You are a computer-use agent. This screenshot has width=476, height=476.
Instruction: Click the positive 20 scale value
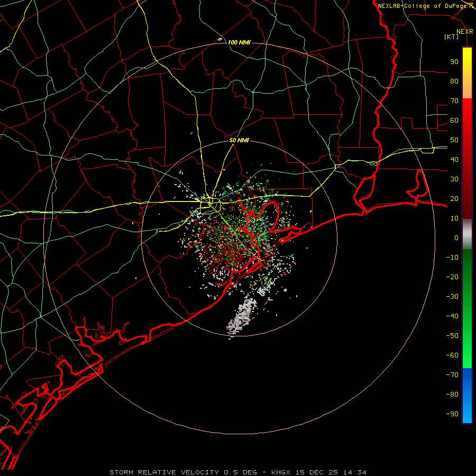pos(454,198)
